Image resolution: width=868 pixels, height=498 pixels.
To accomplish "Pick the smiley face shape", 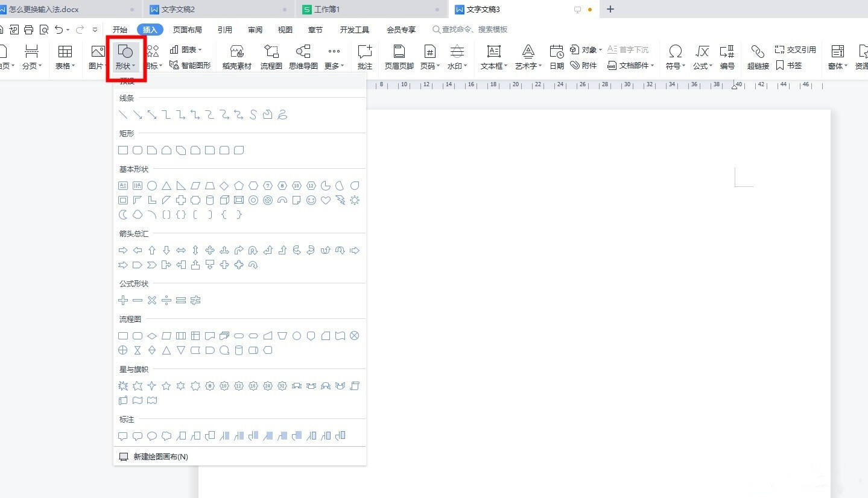I will click(x=311, y=200).
